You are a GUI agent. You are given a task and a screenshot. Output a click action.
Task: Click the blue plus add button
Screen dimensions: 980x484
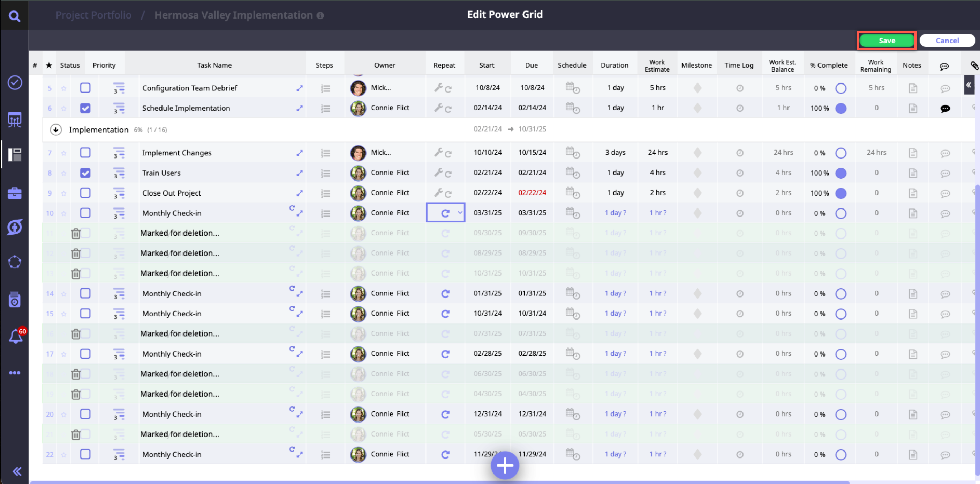coord(504,465)
